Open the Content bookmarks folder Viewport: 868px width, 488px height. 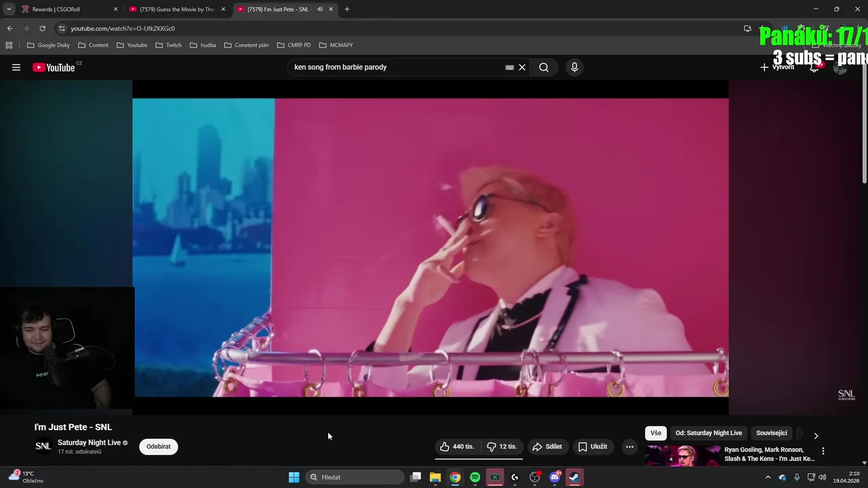[x=93, y=45]
